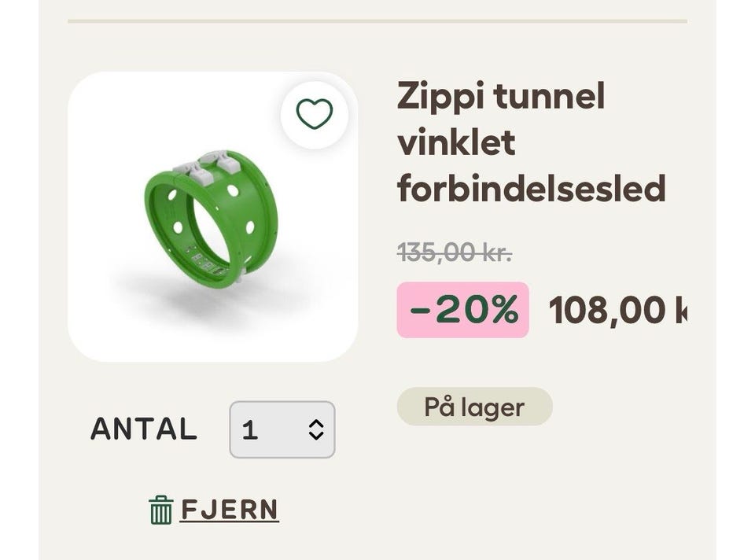Increase quantity with the up arrow
The width and height of the screenshot is (755, 560).
[x=316, y=423]
